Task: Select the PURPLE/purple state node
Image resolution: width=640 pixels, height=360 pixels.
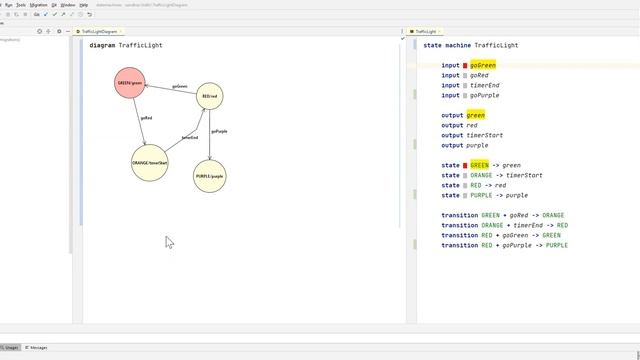Action: (209, 176)
